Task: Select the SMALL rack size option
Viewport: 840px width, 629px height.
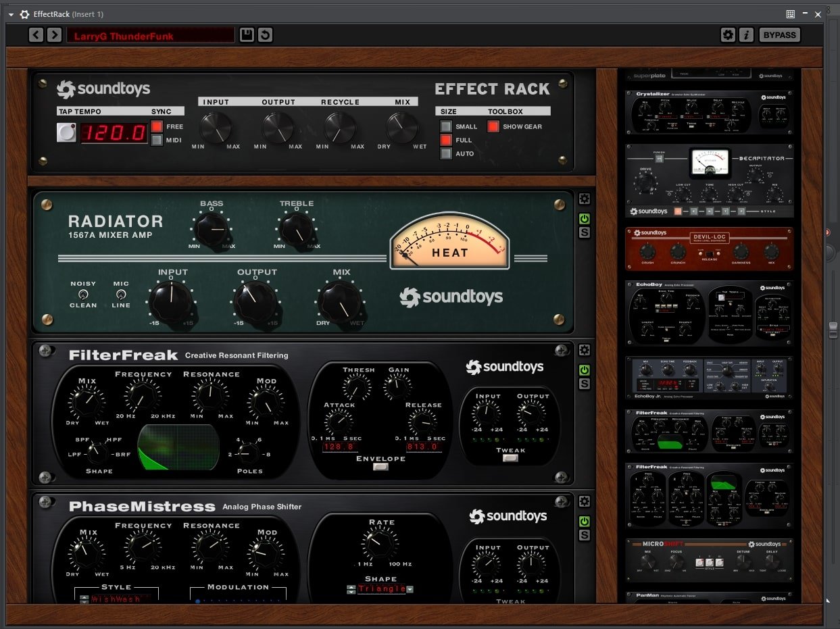Action: tap(446, 126)
